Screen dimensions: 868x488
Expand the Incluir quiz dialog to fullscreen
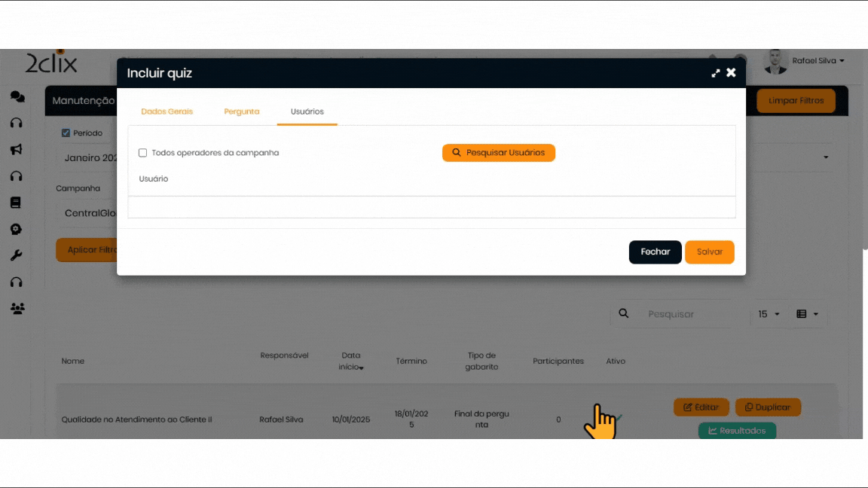click(x=715, y=73)
